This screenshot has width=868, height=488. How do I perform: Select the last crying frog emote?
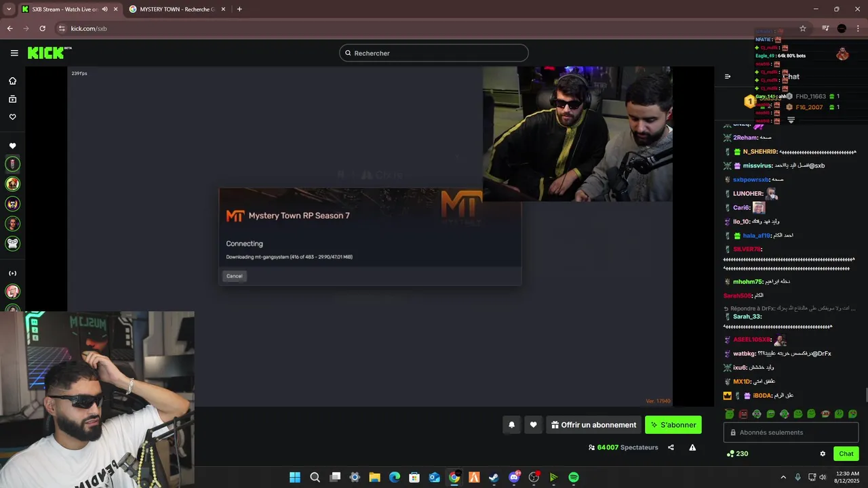852,414
